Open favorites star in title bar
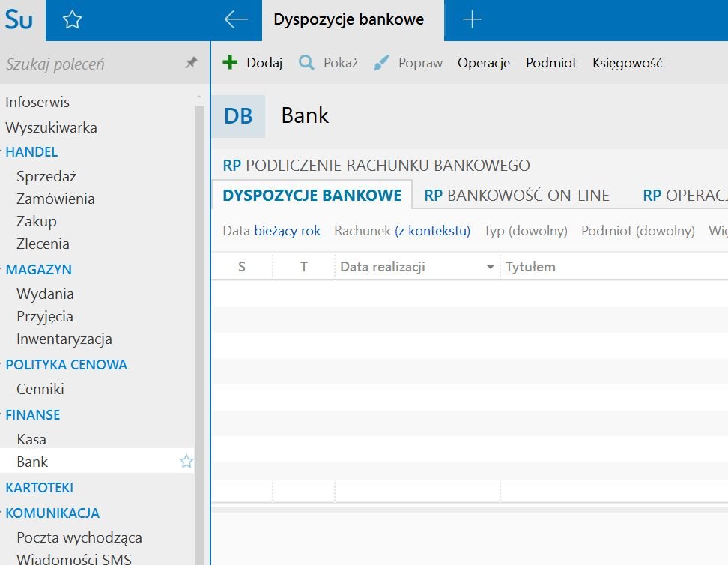Viewport: 728px width, 565px height. coord(72,20)
